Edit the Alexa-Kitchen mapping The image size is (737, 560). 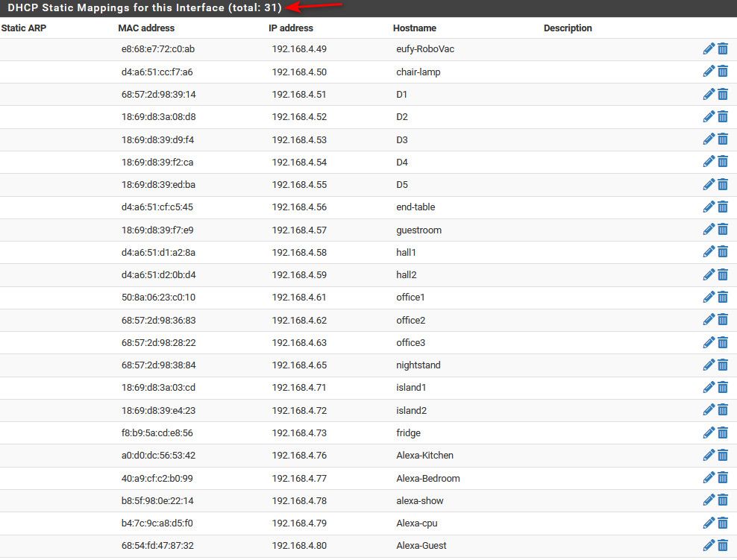coord(709,455)
